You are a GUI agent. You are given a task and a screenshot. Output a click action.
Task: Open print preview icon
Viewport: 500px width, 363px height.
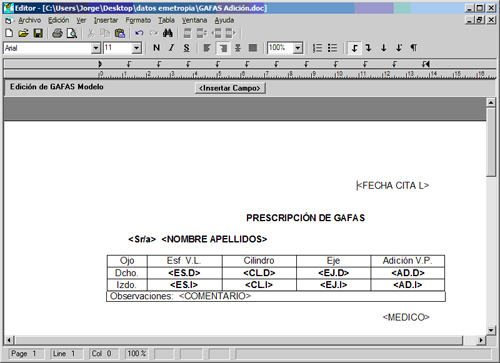(72, 33)
